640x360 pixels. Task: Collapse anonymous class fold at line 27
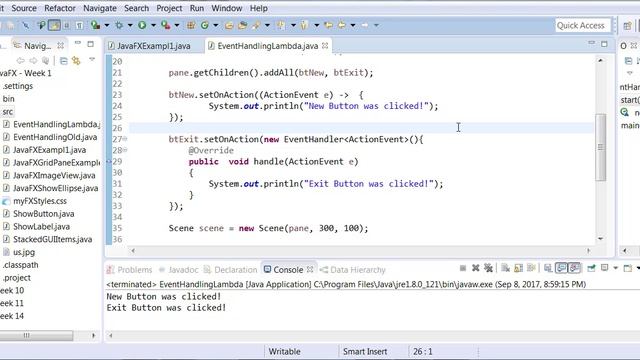point(125,139)
